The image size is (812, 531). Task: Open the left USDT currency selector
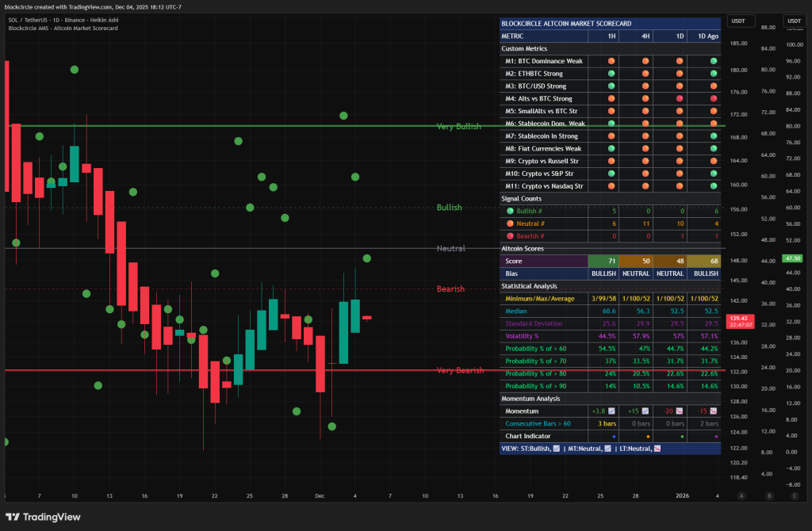[741, 21]
